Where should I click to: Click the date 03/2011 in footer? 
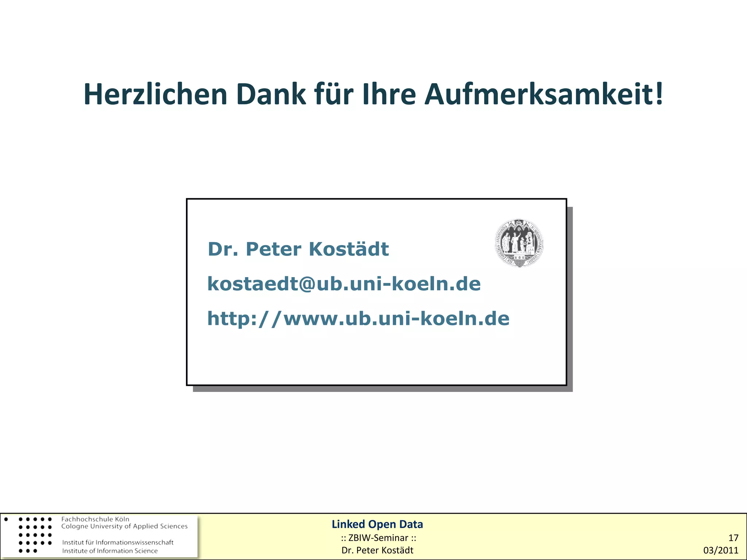pos(721,550)
